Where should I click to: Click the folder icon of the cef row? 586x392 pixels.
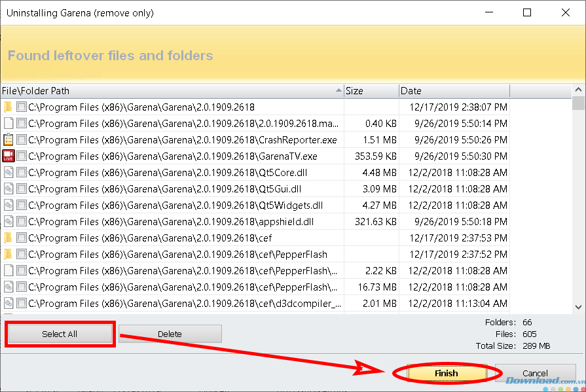click(x=8, y=238)
